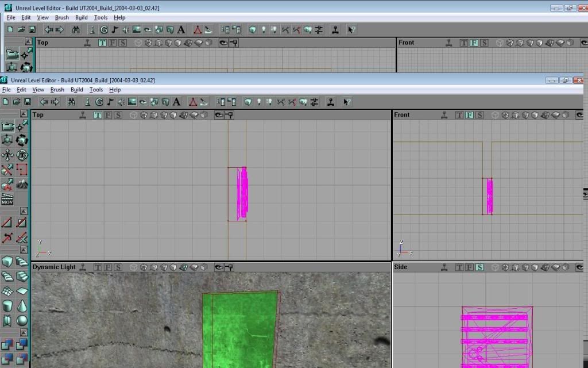Switch Dynamic Light viewport to Top (T) view

(x=98, y=267)
